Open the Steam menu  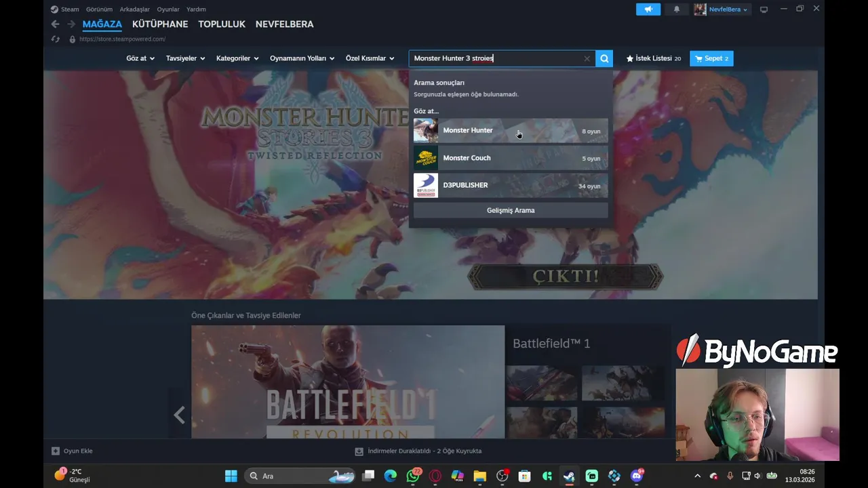click(64, 9)
